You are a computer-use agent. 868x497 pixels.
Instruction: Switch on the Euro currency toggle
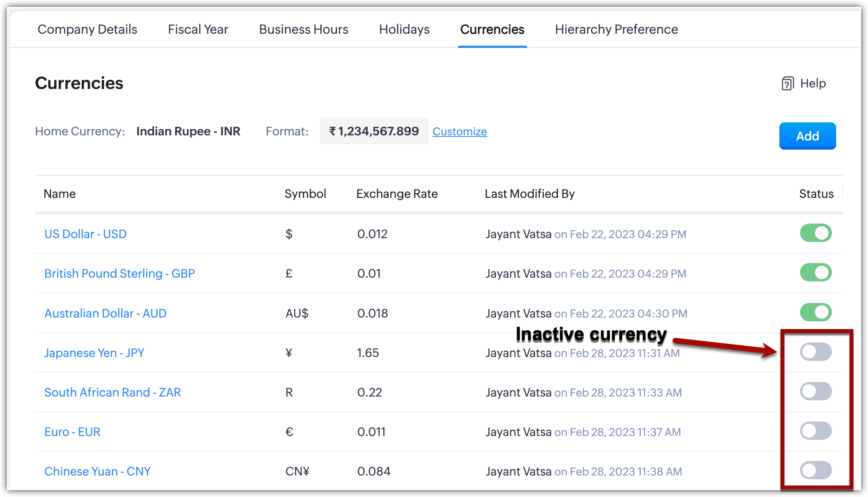(x=815, y=431)
